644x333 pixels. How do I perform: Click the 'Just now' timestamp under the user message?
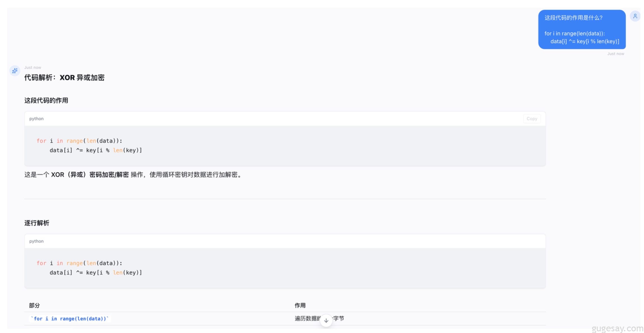(x=616, y=53)
